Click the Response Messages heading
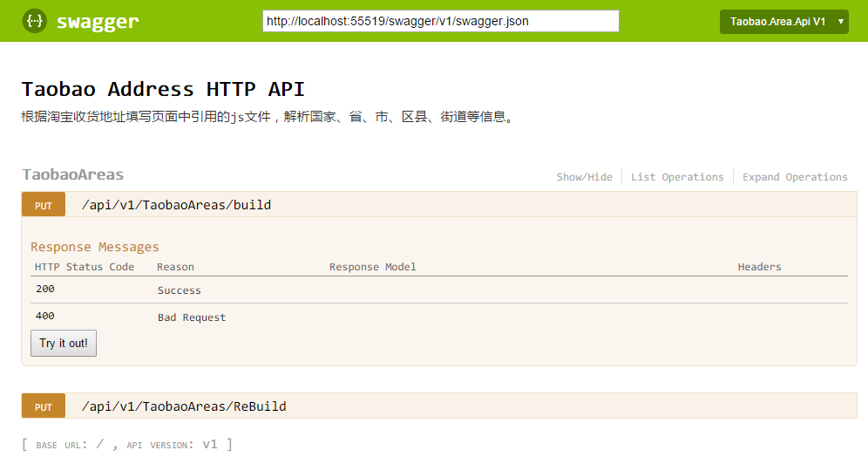 (95, 247)
